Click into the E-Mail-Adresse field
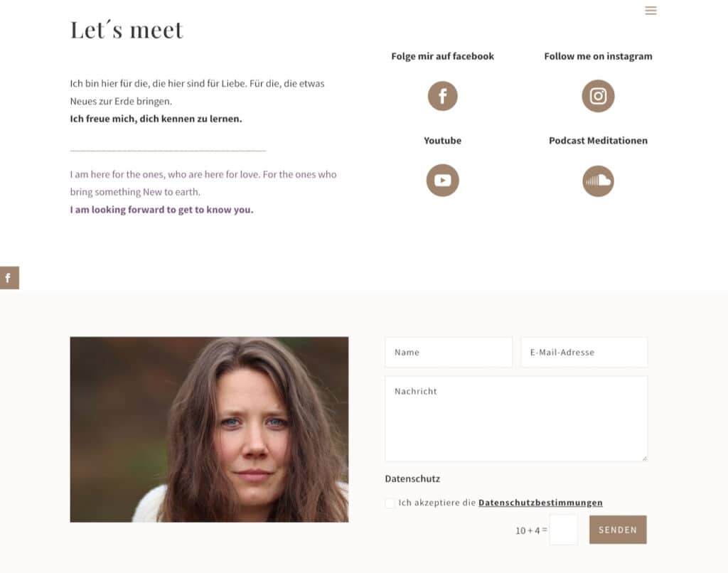 [584, 352]
